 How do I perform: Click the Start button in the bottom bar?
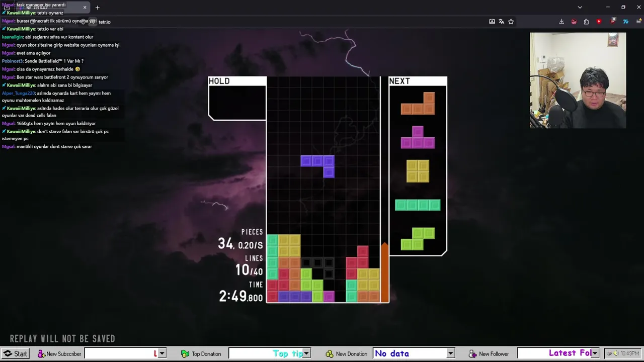pos(15,353)
